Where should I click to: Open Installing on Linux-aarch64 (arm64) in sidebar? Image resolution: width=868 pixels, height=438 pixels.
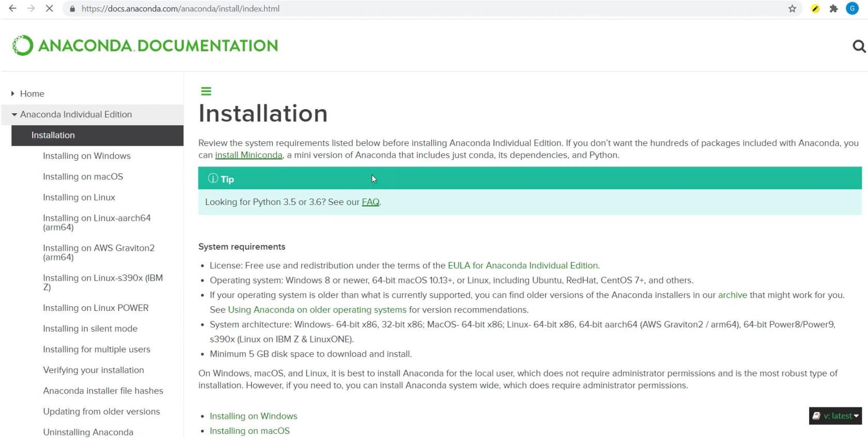click(x=97, y=222)
